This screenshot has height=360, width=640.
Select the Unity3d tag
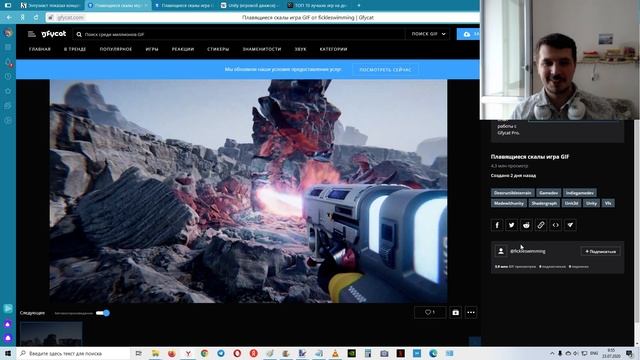(x=571, y=203)
